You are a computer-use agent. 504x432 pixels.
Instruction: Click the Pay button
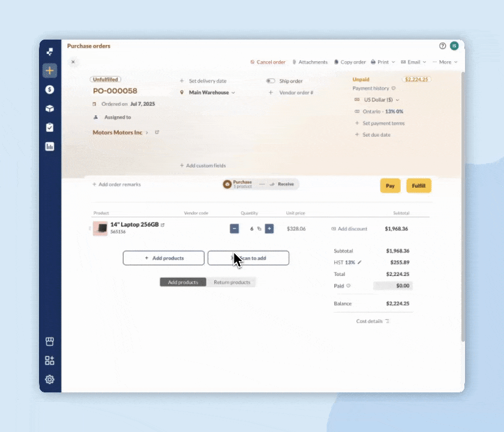pyautogui.click(x=390, y=186)
